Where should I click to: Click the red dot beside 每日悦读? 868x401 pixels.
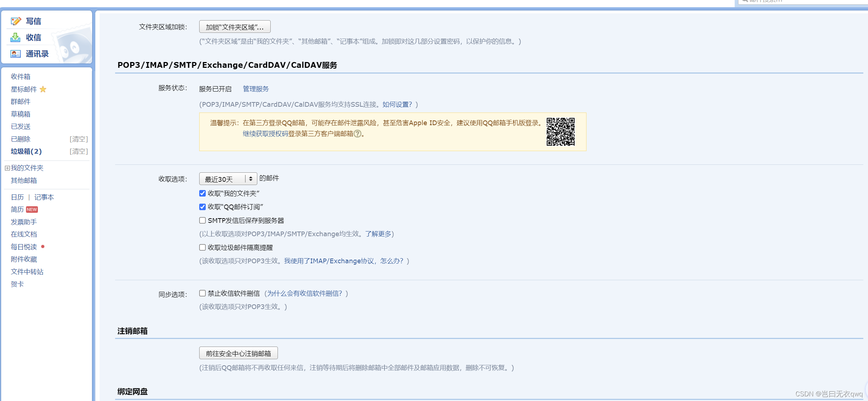[x=43, y=247]
